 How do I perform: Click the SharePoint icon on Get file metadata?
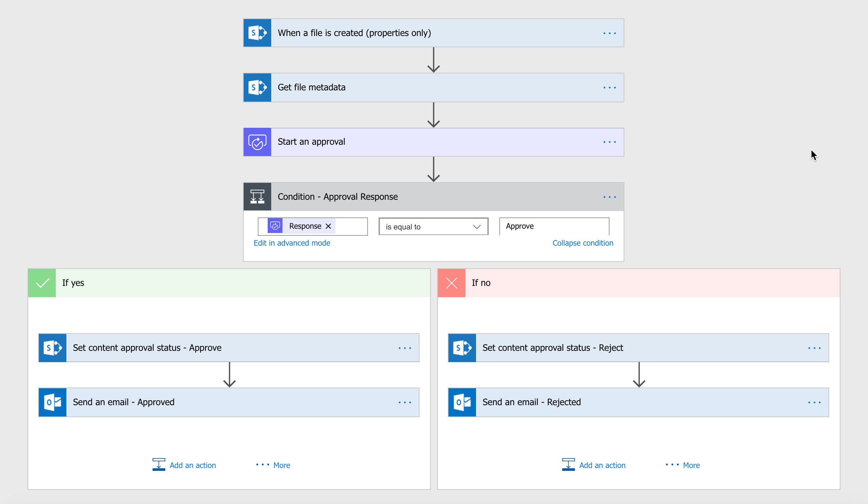pyautogui.click(x=259, y=88)
